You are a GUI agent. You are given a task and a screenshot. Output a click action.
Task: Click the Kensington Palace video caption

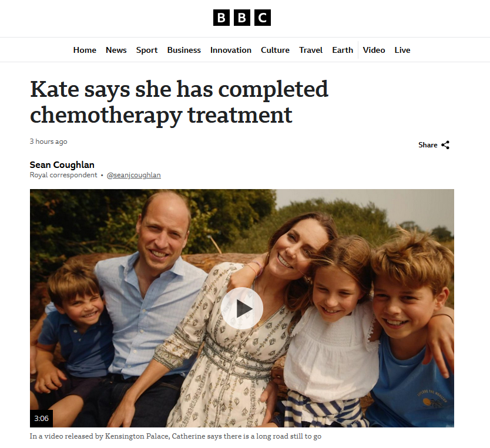[175, 436]
